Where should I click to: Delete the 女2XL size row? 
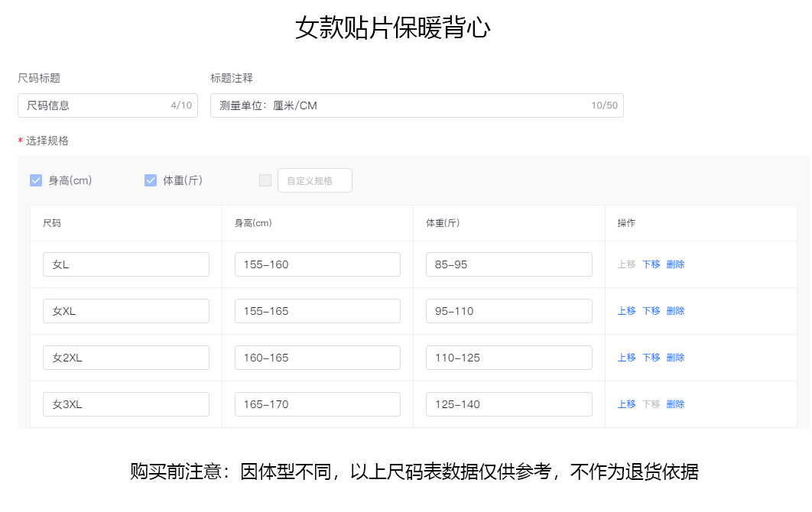[x=674, y=357]
